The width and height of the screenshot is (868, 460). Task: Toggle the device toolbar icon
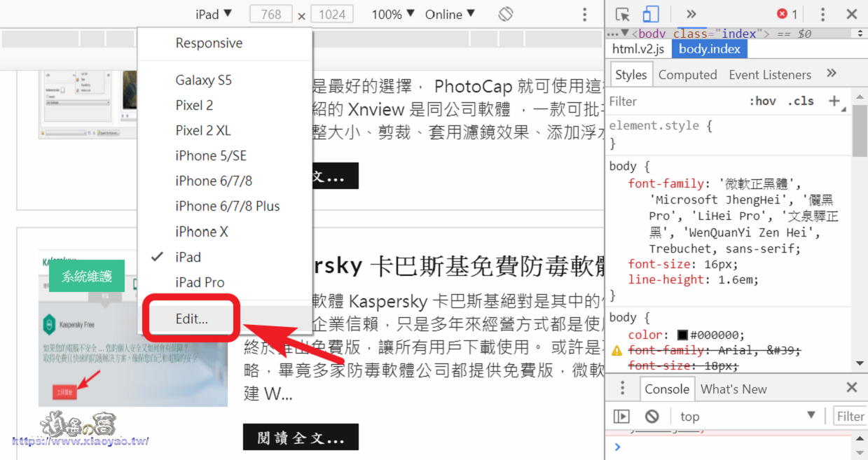click(651, 14)
